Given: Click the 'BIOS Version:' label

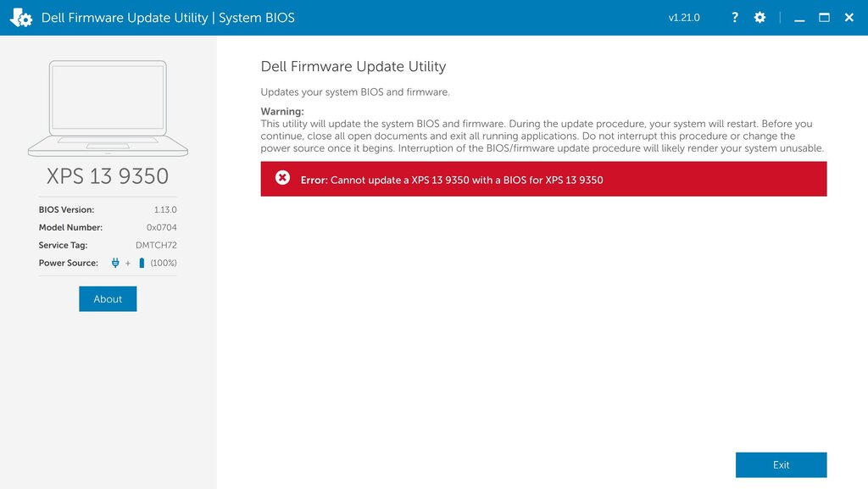Looking at the screenshot, I should [x=66, y=209].
